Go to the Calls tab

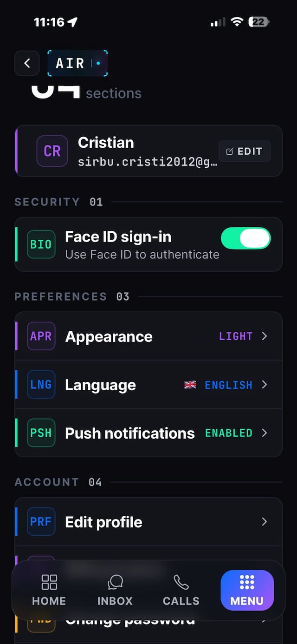coord(181,590)
